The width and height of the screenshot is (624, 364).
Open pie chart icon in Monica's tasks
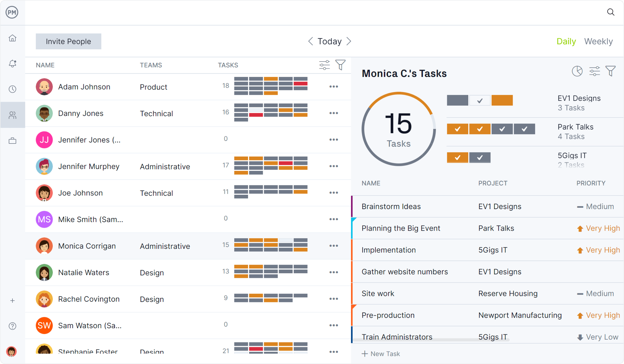coord(577,71)
